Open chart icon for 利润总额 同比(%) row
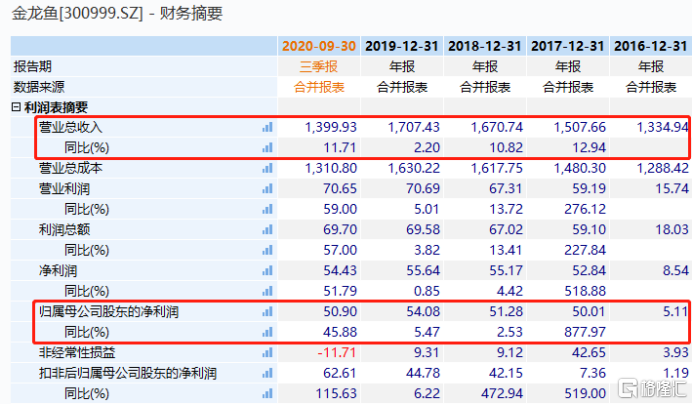This screenshot has width=693, height=405. click(267, 250)
